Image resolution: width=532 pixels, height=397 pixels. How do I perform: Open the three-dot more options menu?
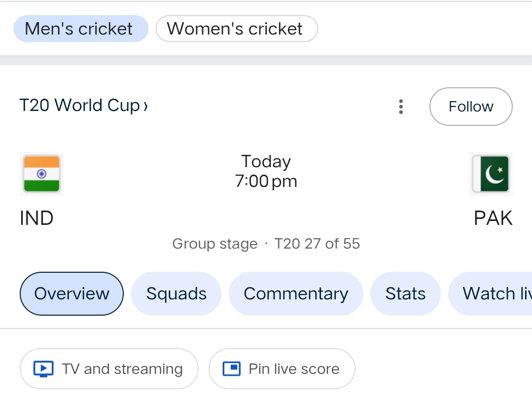pyautogui.click(x=401, y=107)
